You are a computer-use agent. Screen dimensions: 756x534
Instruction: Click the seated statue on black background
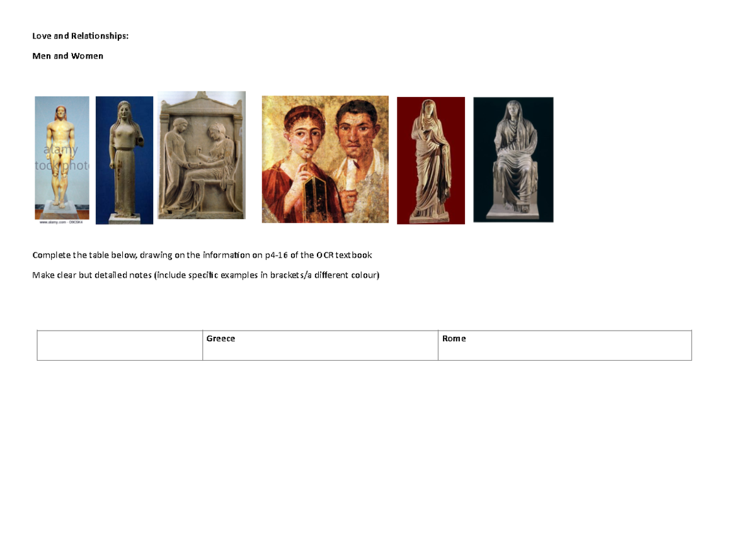513,159
